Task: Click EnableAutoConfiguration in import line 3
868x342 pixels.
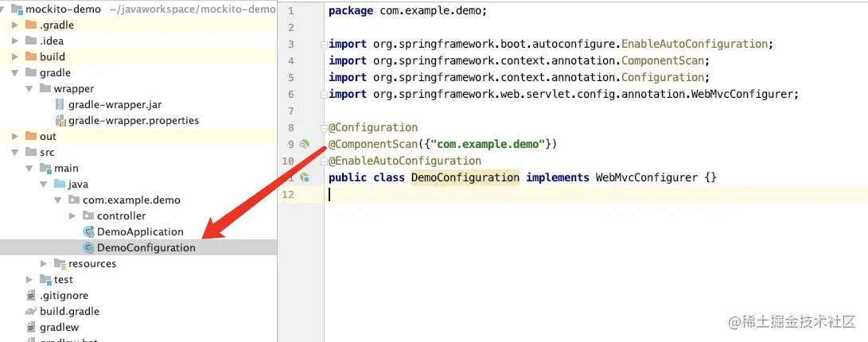Action: (695, 45)
